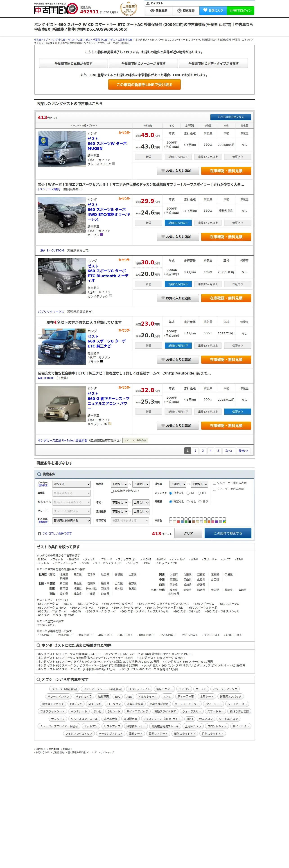
Task: Click この車両の新着をLINEで受け取る button
Action: (144, 85)
